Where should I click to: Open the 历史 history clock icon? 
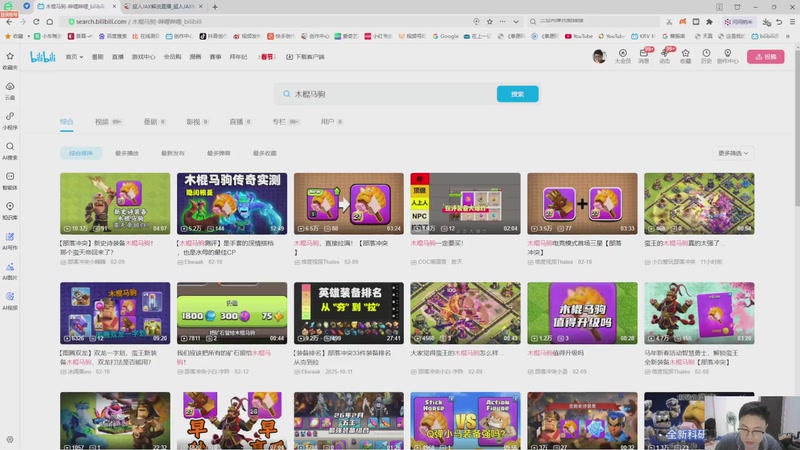[x=706, y=56]
